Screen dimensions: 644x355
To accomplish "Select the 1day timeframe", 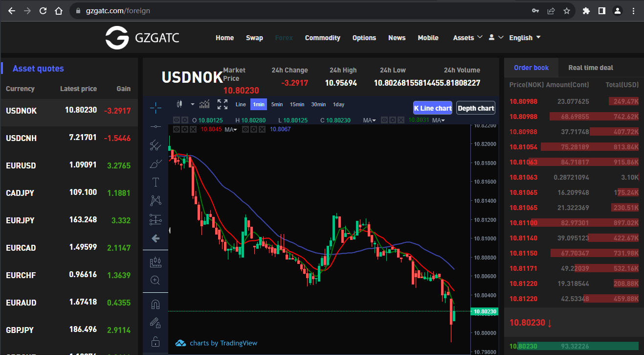I will coord(338,104).
